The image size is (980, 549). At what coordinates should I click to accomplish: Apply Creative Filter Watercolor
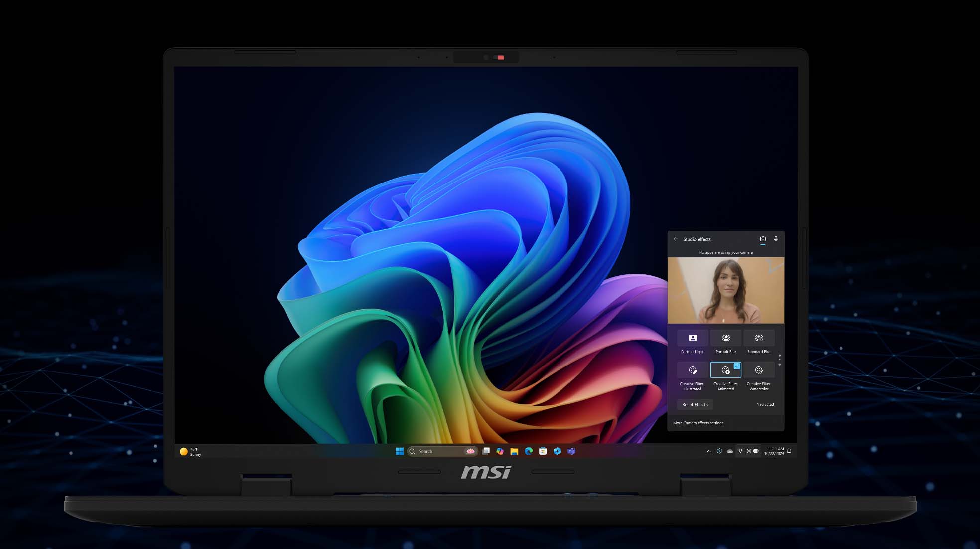coord(759,370)
